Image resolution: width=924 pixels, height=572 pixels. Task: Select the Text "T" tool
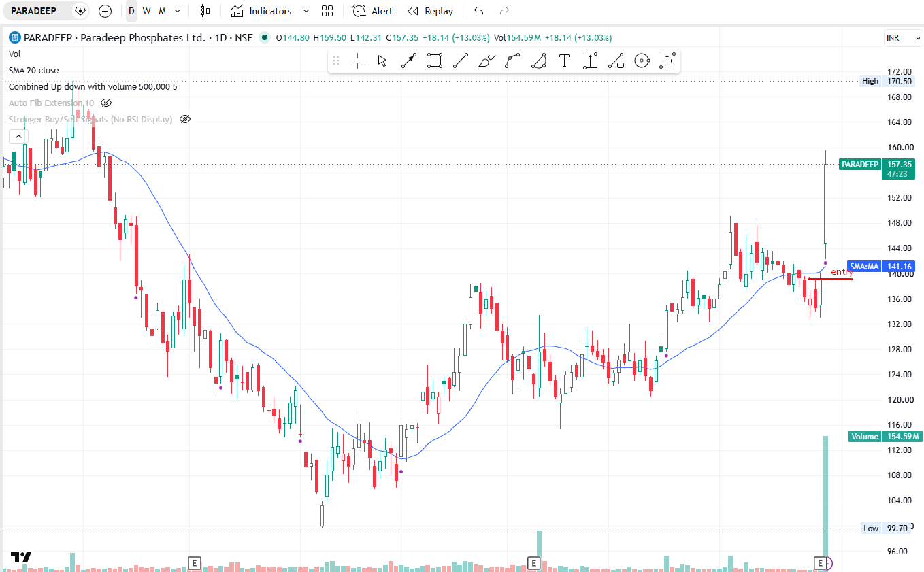click(x=564, y=61)
